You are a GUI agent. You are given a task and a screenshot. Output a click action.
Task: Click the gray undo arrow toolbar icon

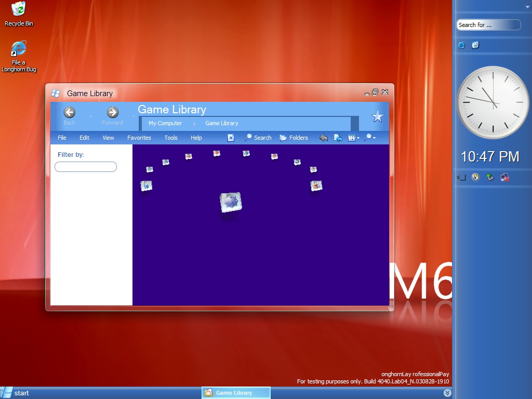(324, 138)
